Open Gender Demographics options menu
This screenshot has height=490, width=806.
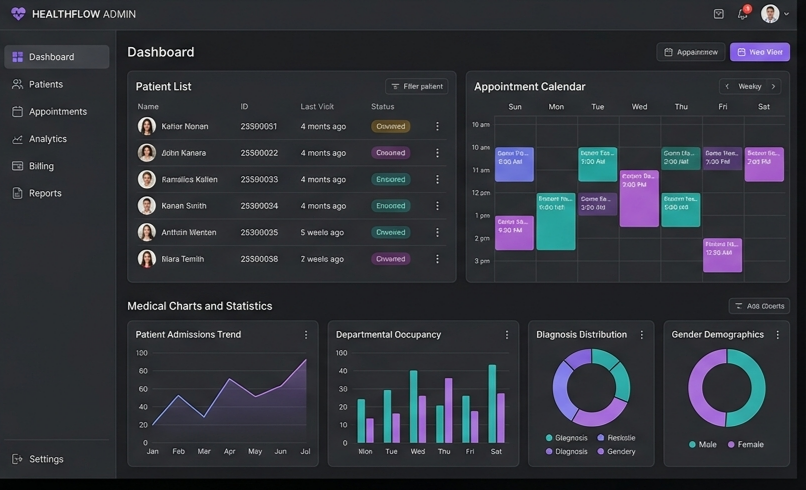pyautogui.click(x=778, y=335)
